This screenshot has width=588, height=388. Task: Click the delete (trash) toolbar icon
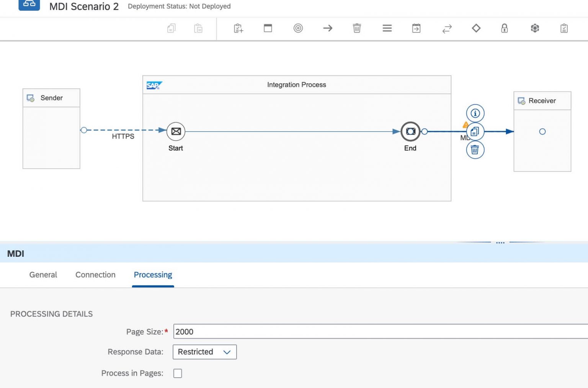(356, 28)
